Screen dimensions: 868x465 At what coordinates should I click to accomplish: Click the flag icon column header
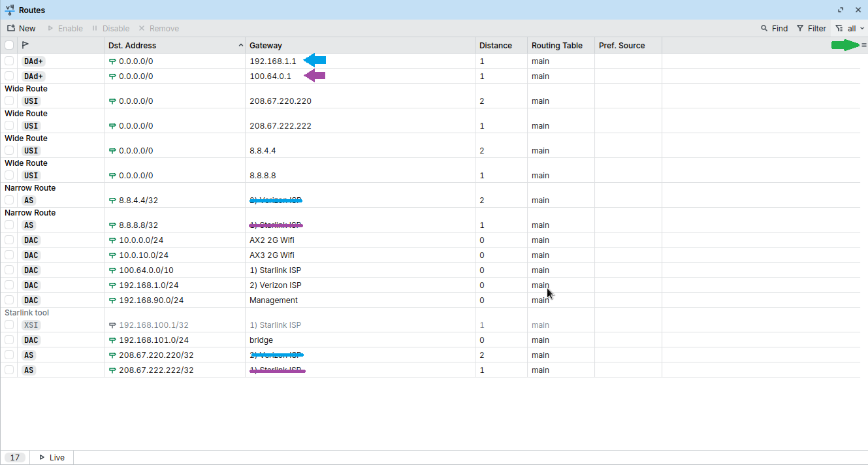[25, 45]
